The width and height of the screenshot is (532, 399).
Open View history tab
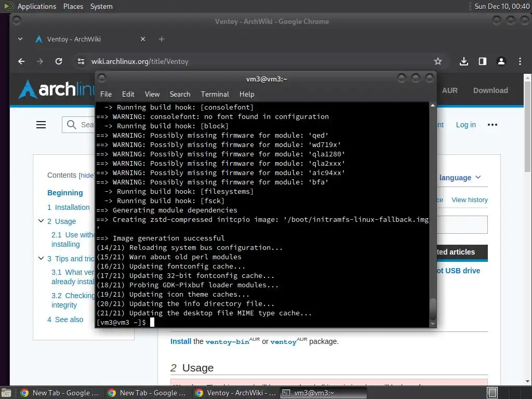click(470, 200)
